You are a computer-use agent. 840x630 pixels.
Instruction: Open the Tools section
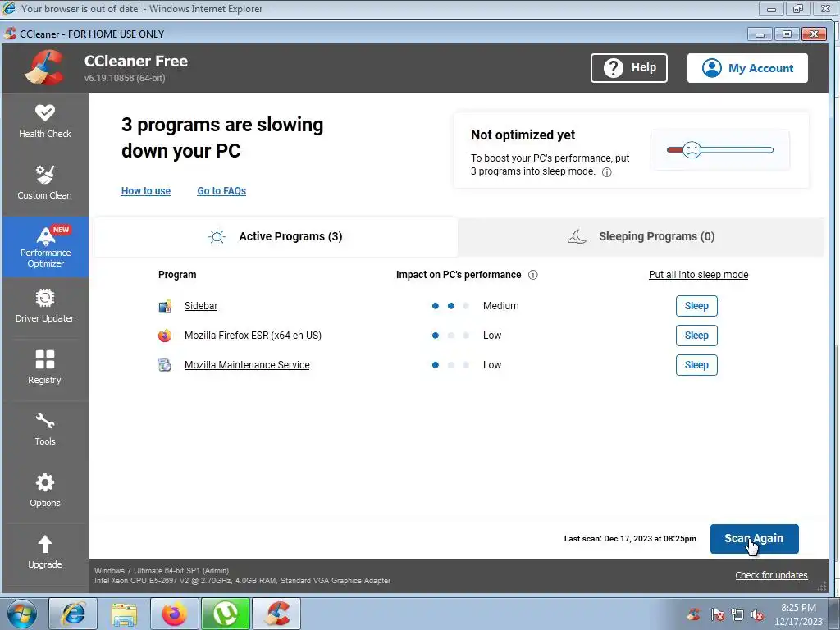coord(45,430)
